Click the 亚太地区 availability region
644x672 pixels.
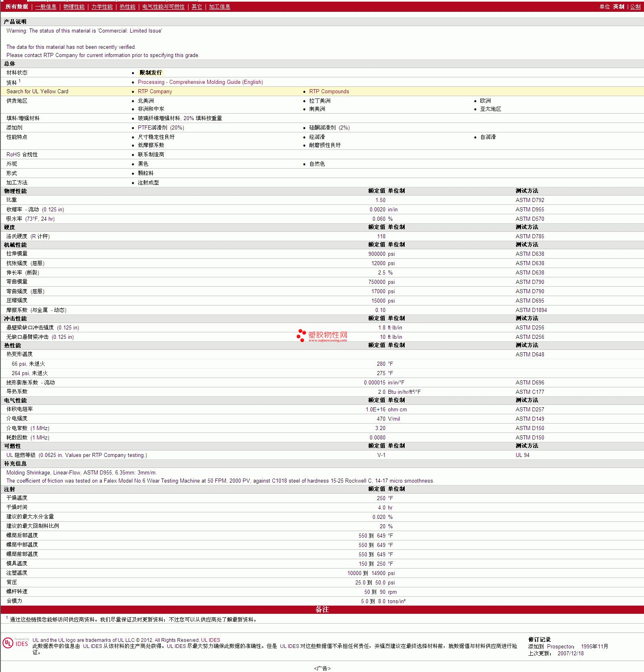pos(491,109)
